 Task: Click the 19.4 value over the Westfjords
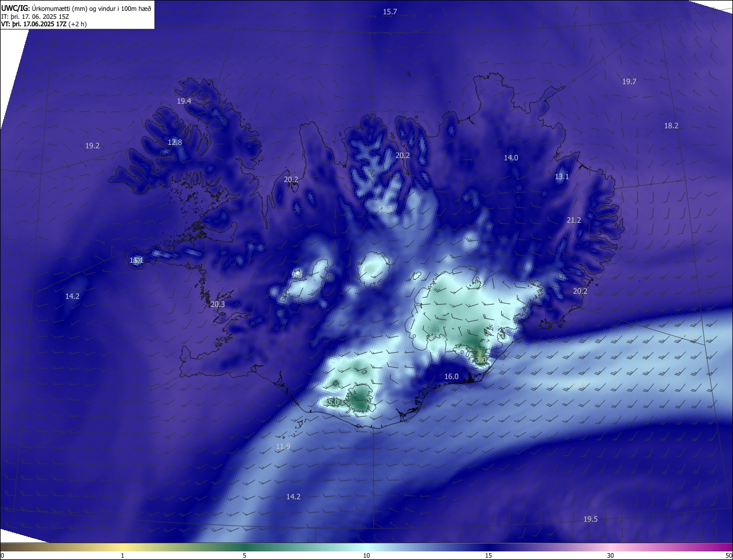pyautogui.click(x=184, y=101)
